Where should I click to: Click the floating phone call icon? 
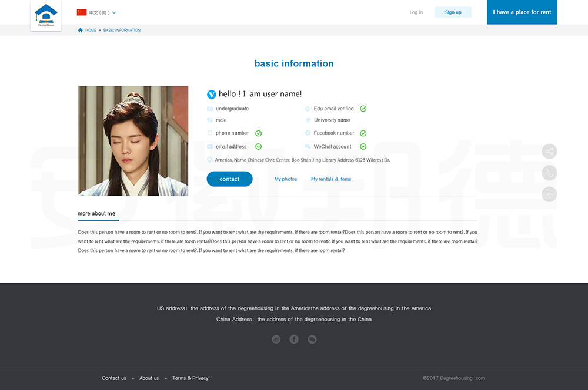tap(549, 173)
